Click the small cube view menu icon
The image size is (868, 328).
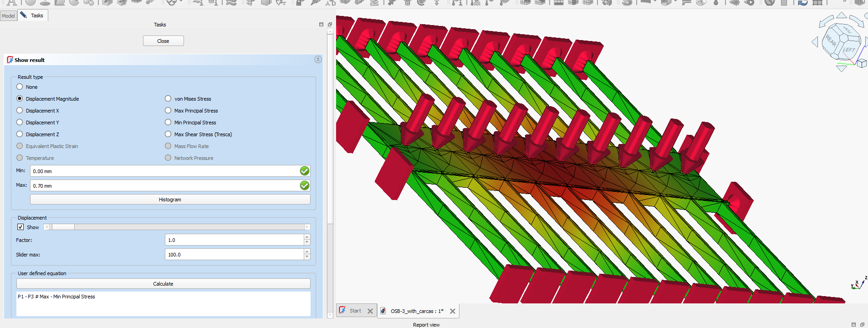(862, 63)
